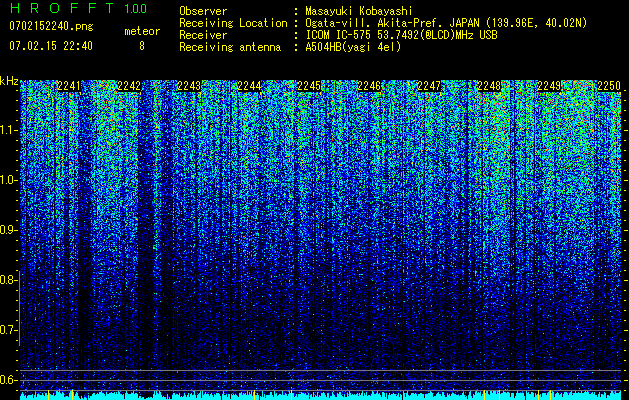629x400 pixels.
Task: Click the 1.0 kHz frequency axis label
Action: pos(8,180)
